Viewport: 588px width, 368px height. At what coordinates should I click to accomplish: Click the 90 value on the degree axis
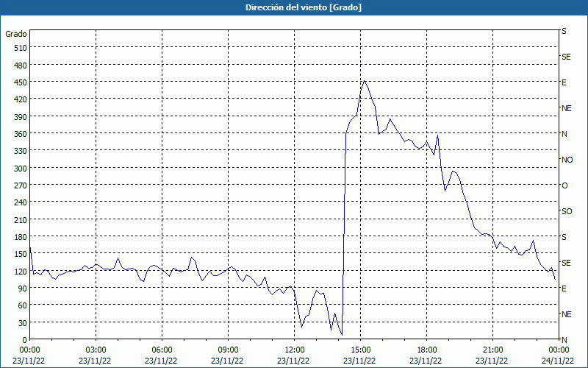(x=23, y=289)
